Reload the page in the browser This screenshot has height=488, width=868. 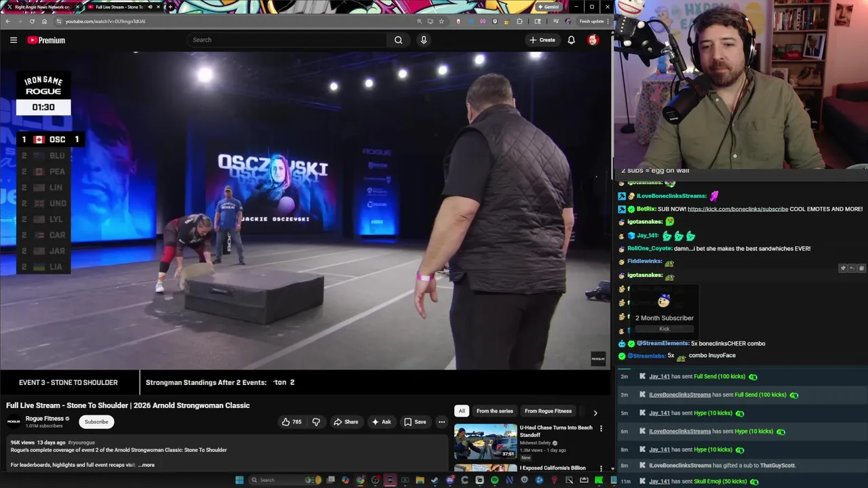click(x=32, y=21)
